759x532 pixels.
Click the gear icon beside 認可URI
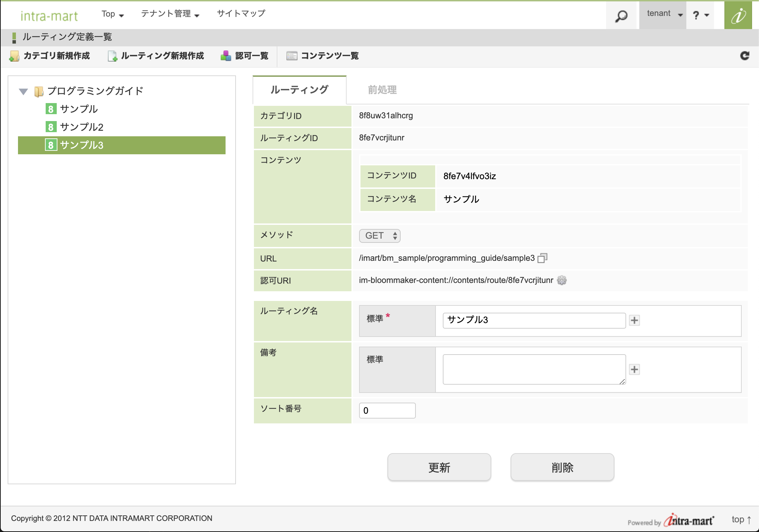coord(561,280)
